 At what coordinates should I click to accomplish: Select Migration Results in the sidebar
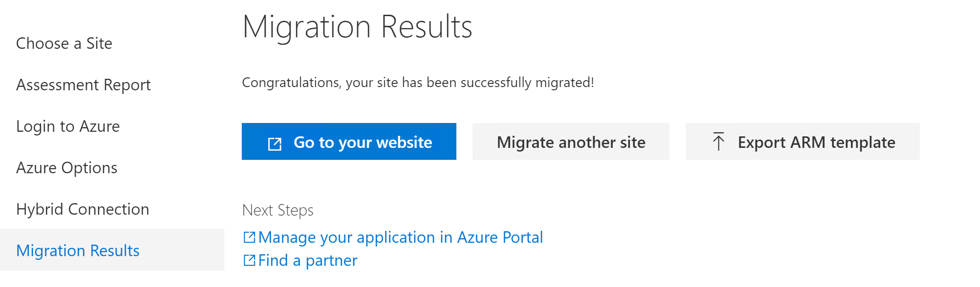point(78,251)
